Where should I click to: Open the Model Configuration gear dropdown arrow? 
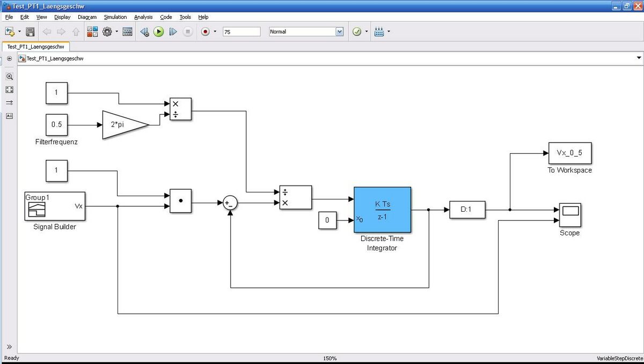click(x=116, y=32)
